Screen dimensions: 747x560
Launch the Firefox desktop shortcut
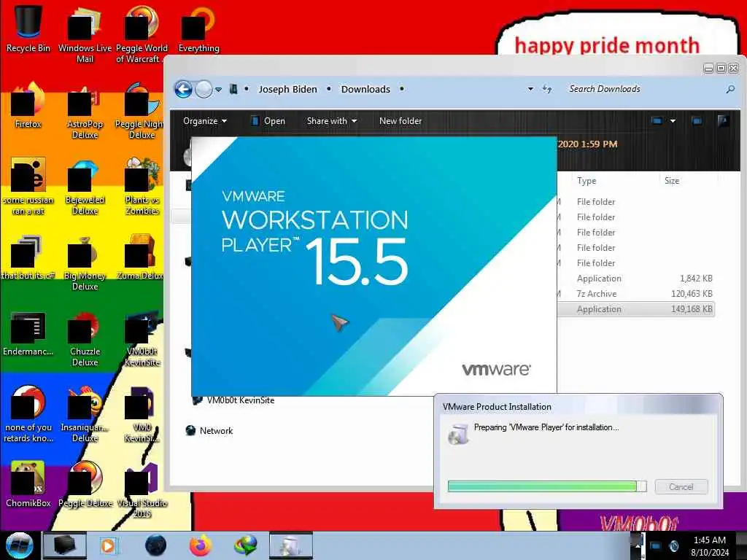click(x=28, y=106)
